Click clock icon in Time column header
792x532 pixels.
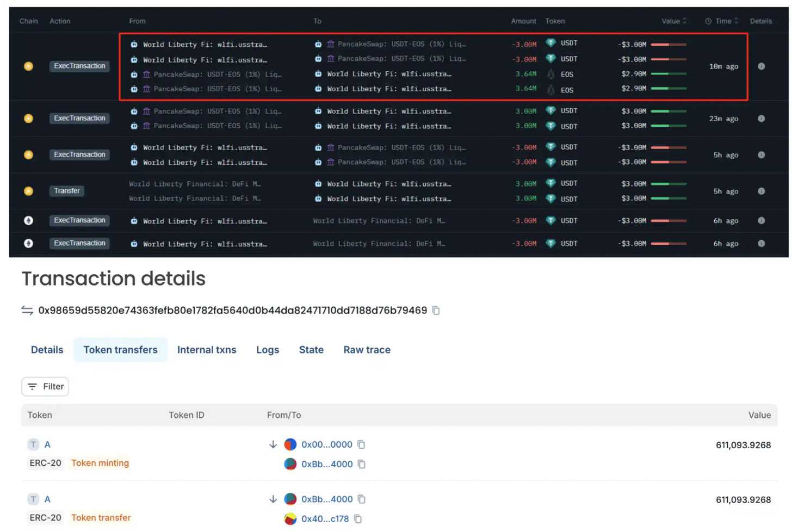[x=708, y=21]
